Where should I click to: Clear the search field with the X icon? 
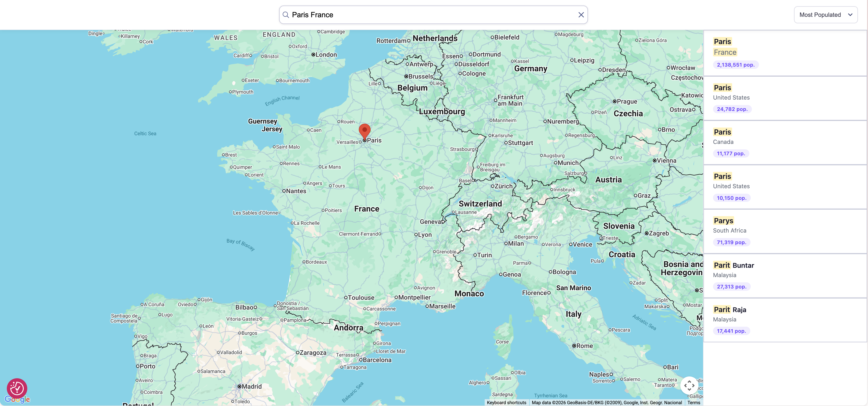(x=581, y=15)
